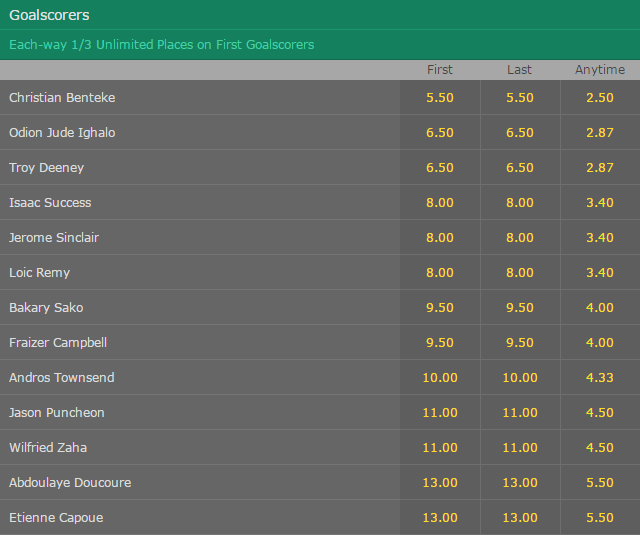The width and height of the screenshot is (640, 535).
Task: Choose Bakary Sako first goalscorer 9.50
Action: tap(440, 308)
